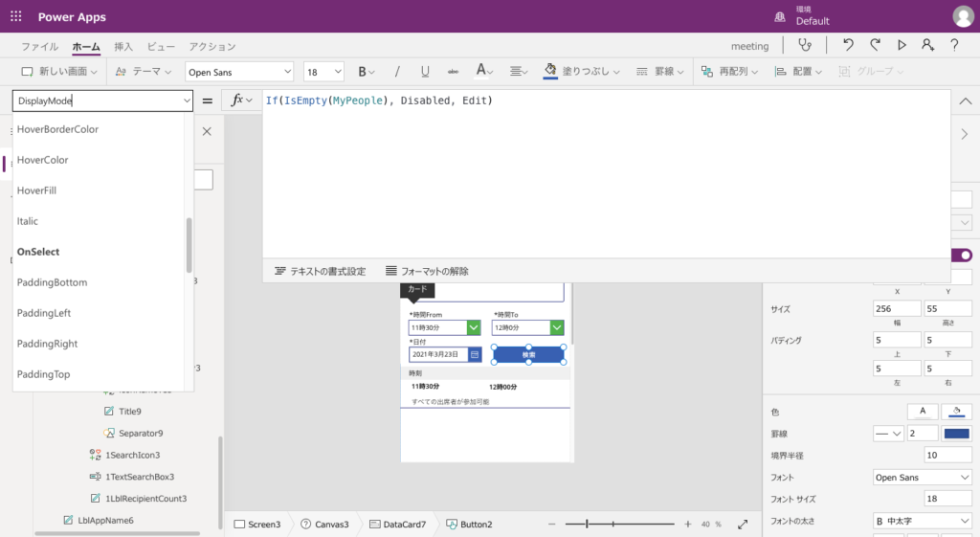Click テキストの書式設定 format text button
This screenshot has width=980, height=537.
point(320,271)
